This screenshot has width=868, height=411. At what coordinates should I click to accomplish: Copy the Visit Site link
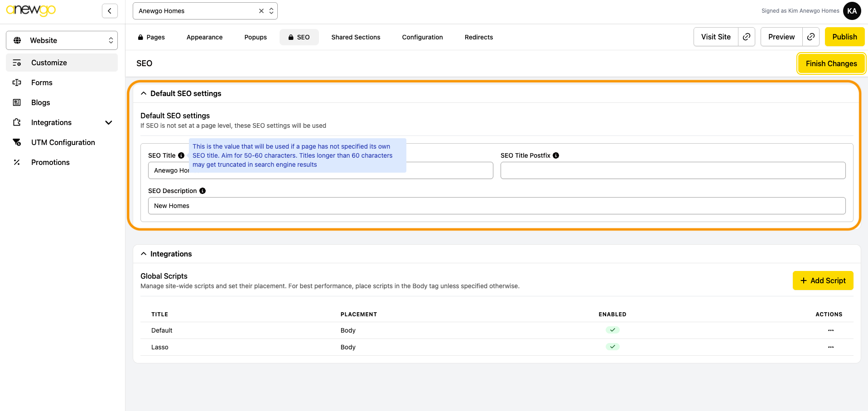pos(747,37)
